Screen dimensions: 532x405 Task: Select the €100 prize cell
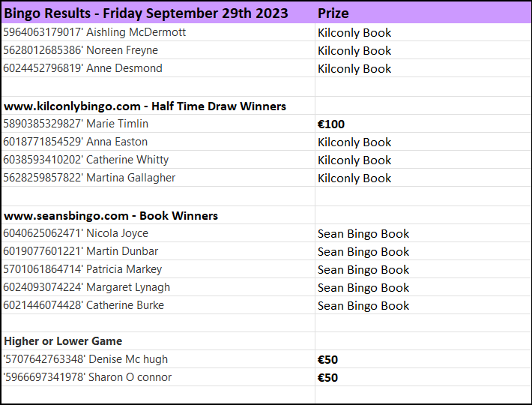point(423,124)
